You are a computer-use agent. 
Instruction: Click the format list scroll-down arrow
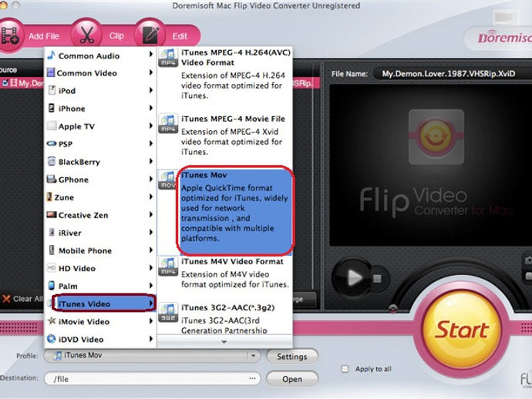pyautogui.click(x=224, y=342)
